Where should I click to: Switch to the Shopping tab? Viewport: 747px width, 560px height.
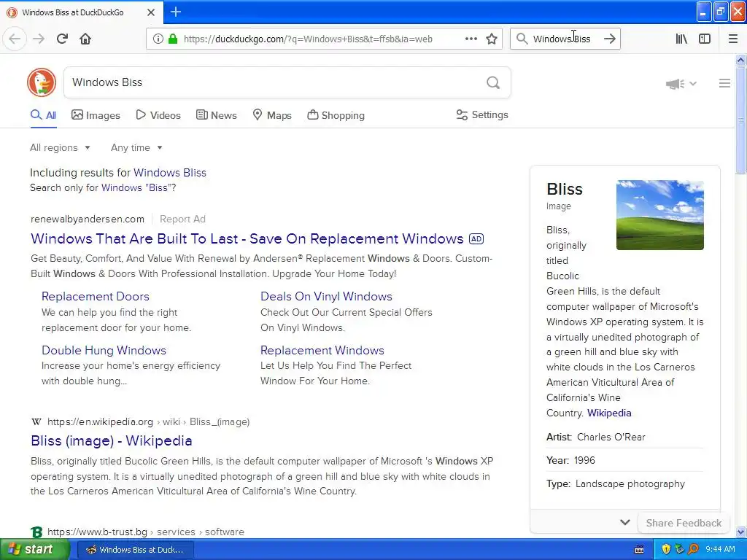click(x=336, y=115)
